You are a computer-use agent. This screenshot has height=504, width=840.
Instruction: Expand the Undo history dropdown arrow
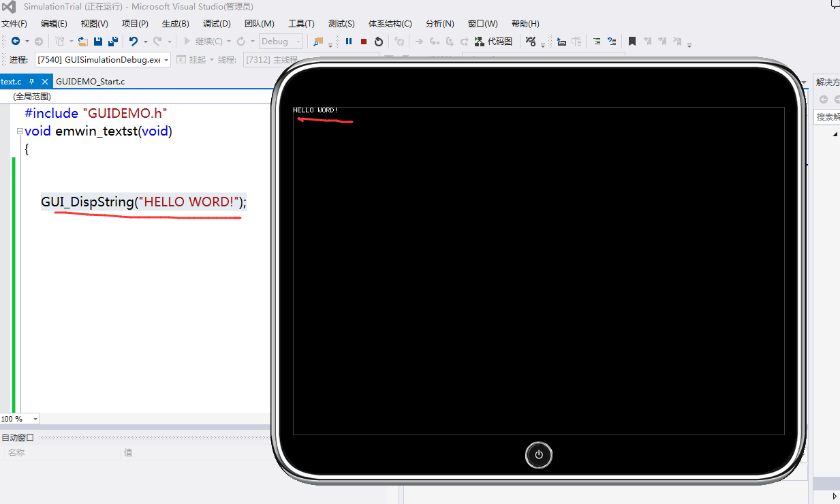click(145, 42)
